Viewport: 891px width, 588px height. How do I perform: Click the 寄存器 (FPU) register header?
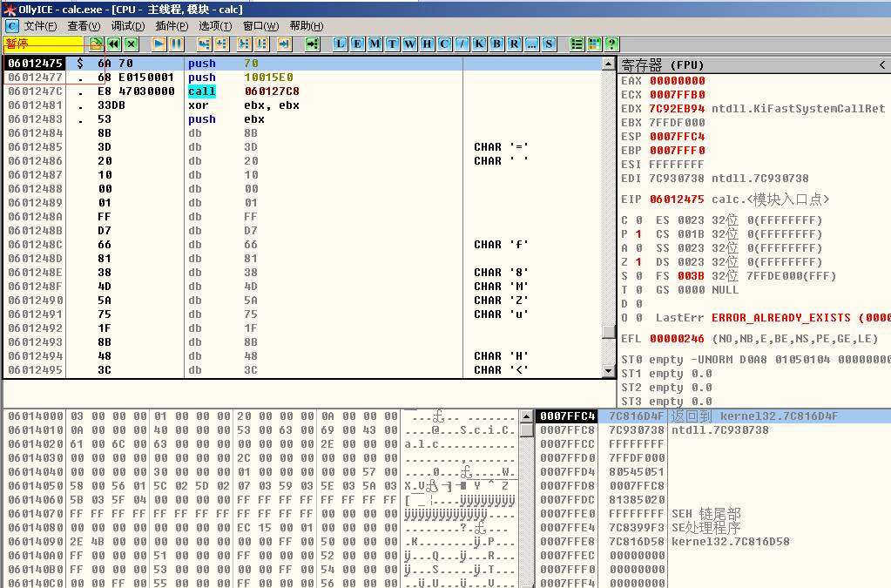point(662,64)
